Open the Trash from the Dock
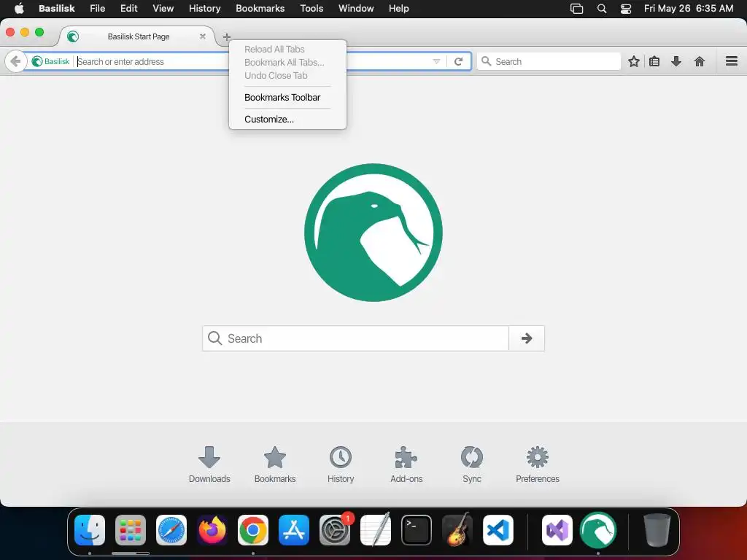Image resolution: width=747 pixels, height=560 pixels. (x=657, y=530)
